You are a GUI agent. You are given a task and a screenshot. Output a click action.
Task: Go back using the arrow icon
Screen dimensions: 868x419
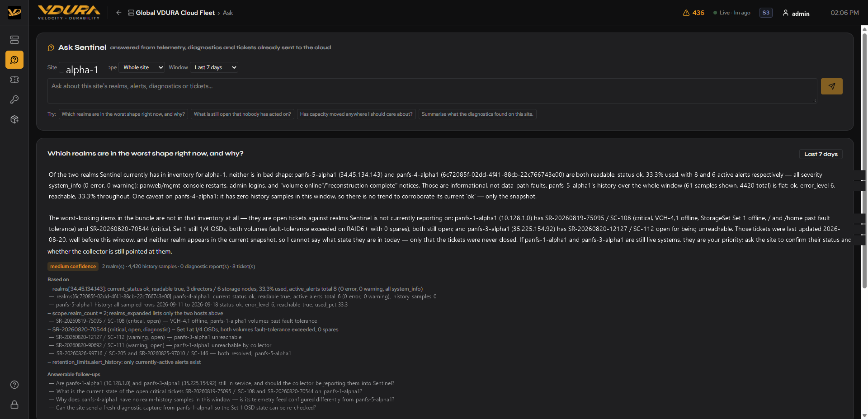tap(118, 13)
